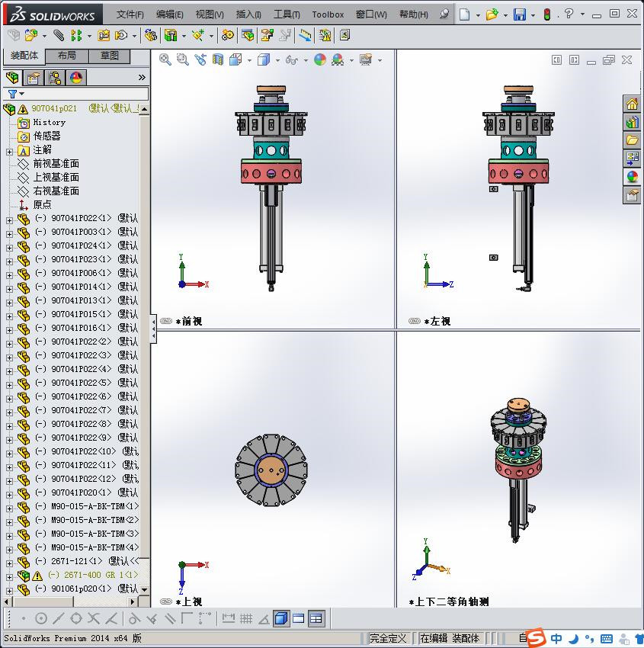Open the File Explorer task pane folder icon

632,140
